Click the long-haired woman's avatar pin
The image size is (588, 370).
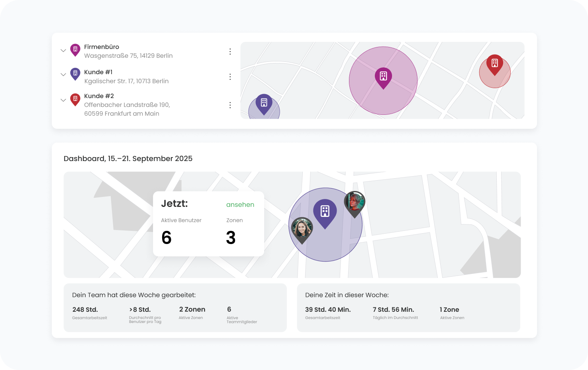tap(302, 229)
